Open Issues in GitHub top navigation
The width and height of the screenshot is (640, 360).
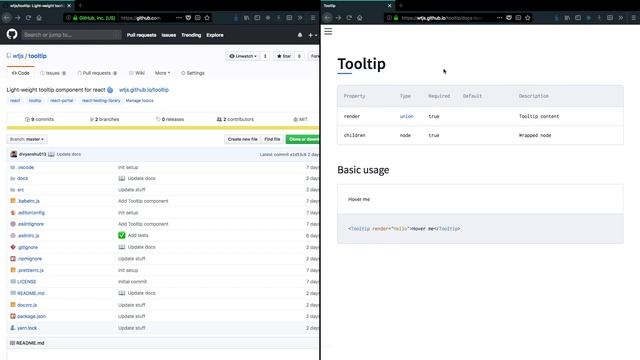click(x=169, y=35)
